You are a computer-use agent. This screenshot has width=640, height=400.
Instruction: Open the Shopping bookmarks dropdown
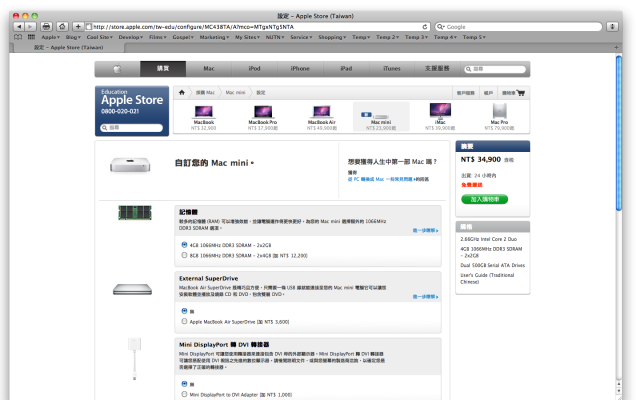click(x=332, y=37)
